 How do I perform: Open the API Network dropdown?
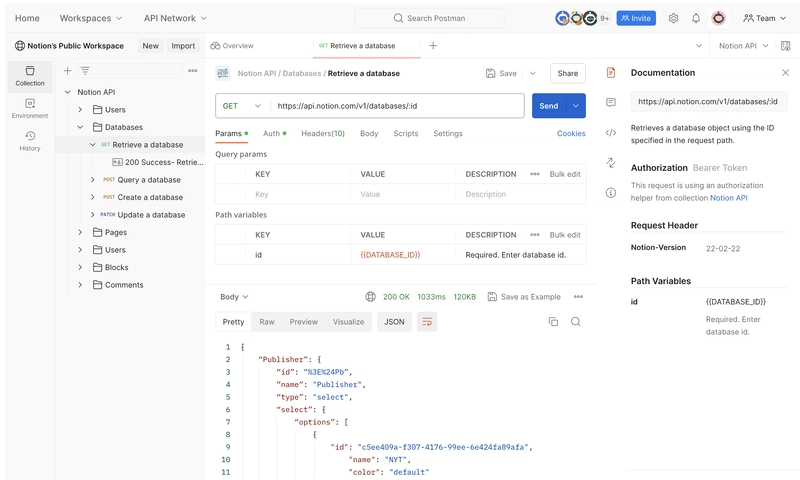click(x=175, y=18)
